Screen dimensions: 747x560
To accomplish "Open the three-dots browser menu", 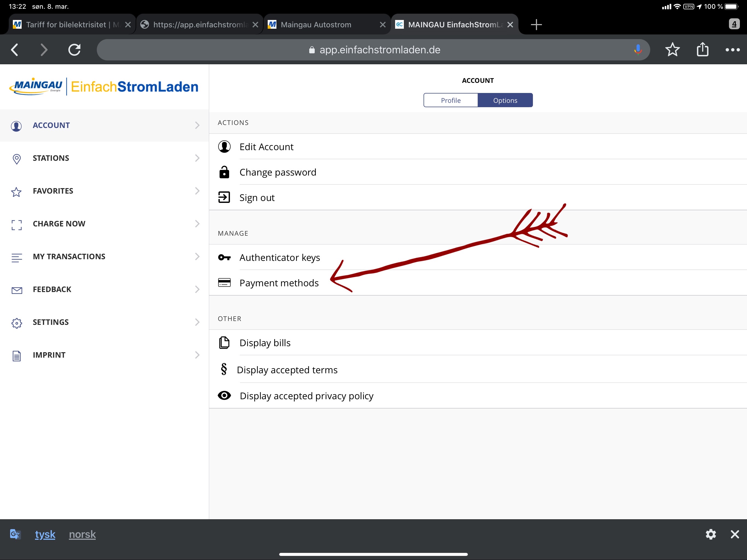I will [x=732, y=50].
